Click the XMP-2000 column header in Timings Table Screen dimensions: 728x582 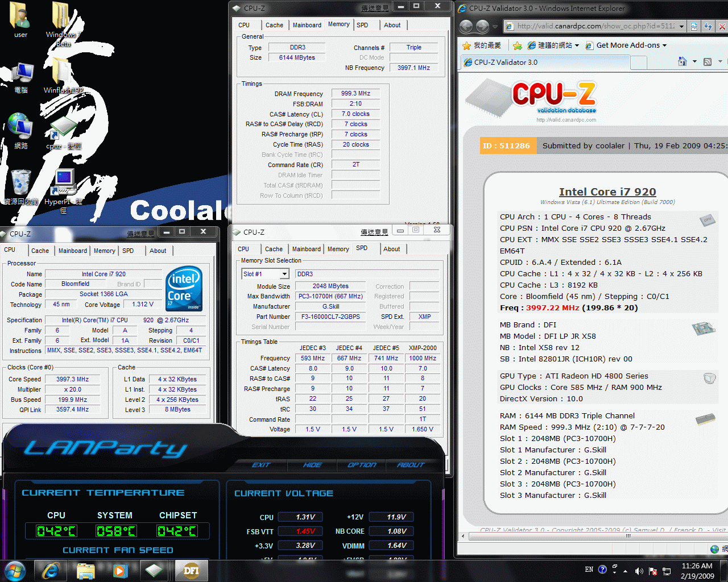point(423,348)
